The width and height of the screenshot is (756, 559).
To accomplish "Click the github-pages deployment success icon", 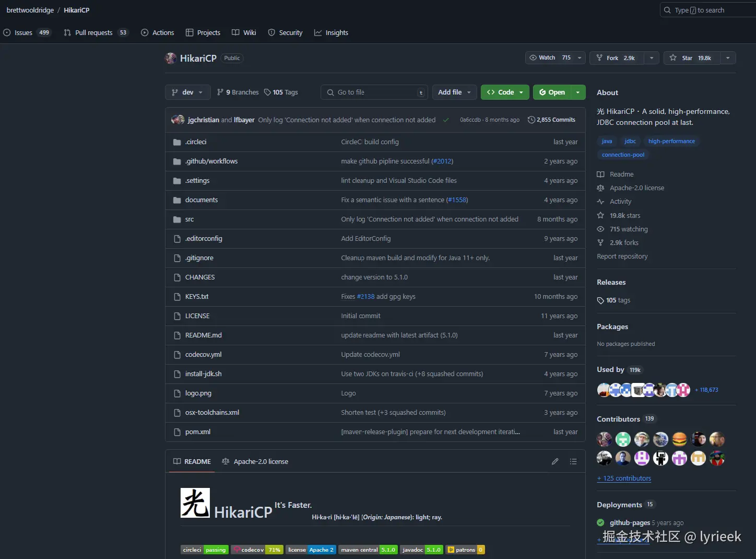I will click(x=600, y=522).
